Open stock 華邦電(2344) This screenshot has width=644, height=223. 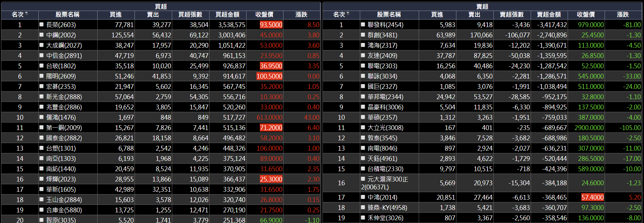pyautogui.click(x=386, y=97)
